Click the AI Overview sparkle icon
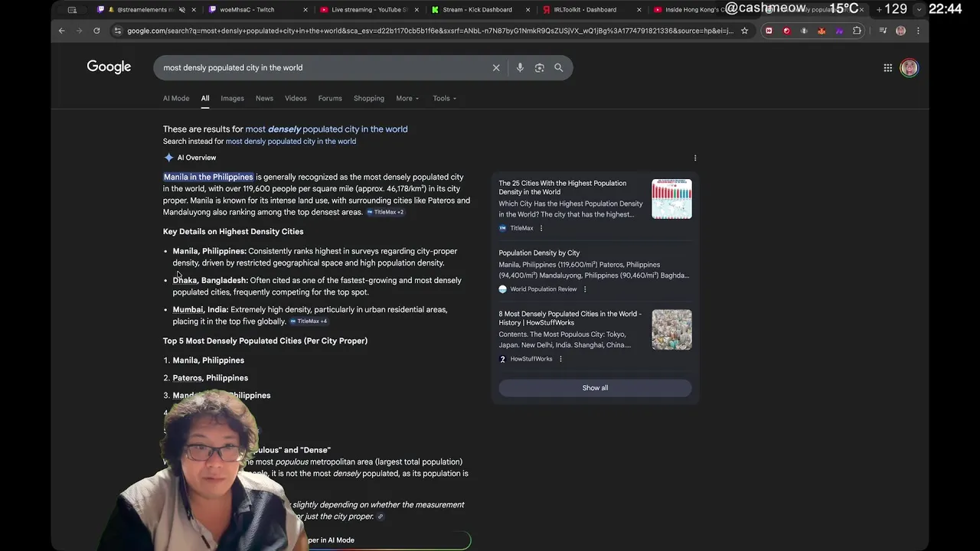This screenshot has height=551, width=980. [168, 158]
